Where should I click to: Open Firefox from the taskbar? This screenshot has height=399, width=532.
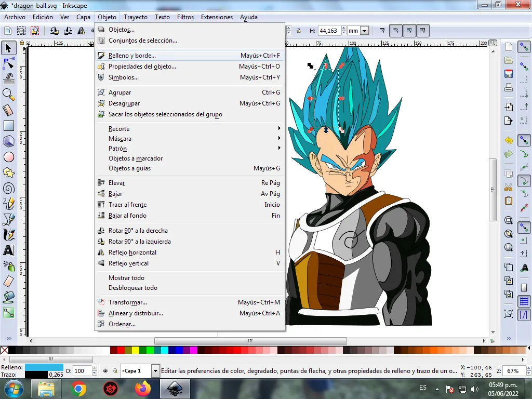click(143, 389)
